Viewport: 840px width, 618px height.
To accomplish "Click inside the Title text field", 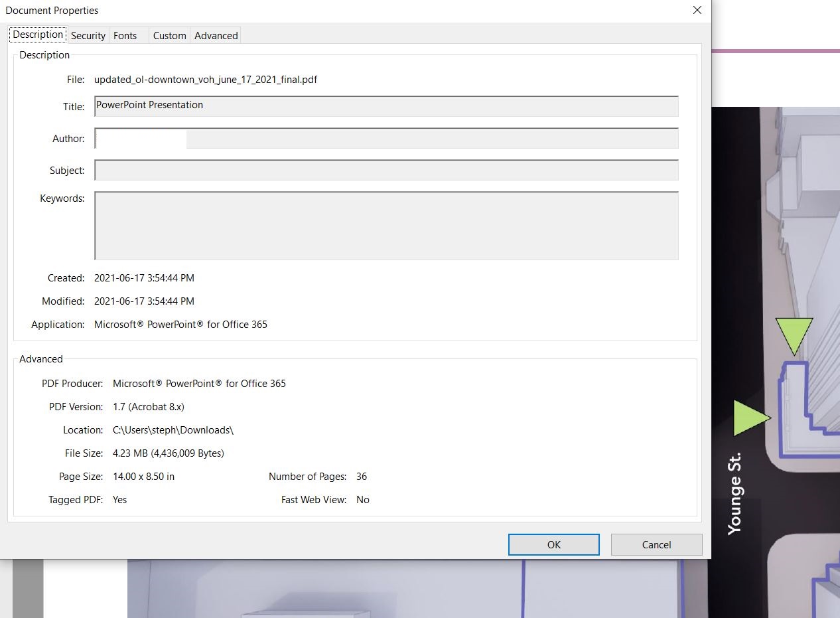I will coord(386,106).
